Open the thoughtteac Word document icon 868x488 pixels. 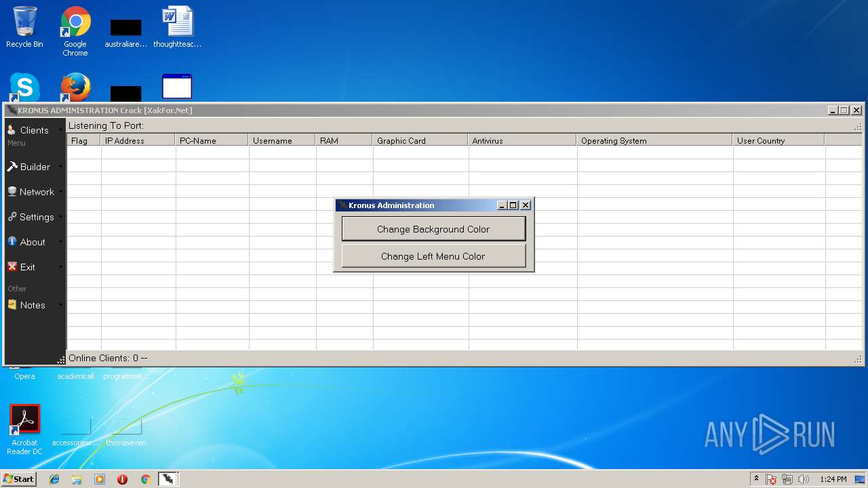[178, 27]
